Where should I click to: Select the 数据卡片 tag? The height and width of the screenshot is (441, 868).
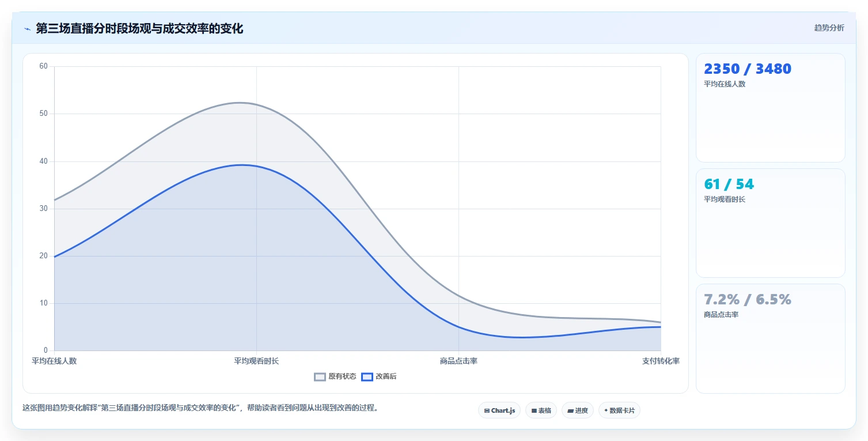point(619,410)
